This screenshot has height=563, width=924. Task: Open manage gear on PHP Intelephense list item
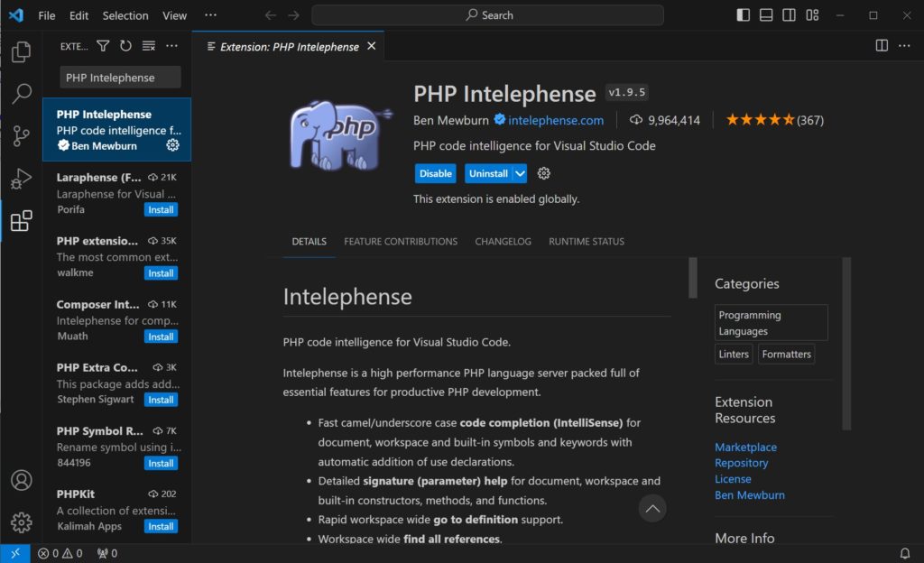tap(172, 145)
